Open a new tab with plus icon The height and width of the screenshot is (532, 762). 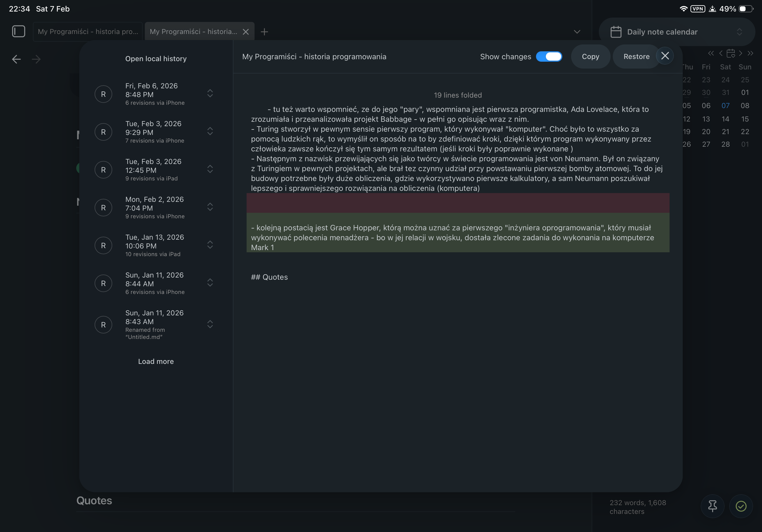click(x=264, y=32)
